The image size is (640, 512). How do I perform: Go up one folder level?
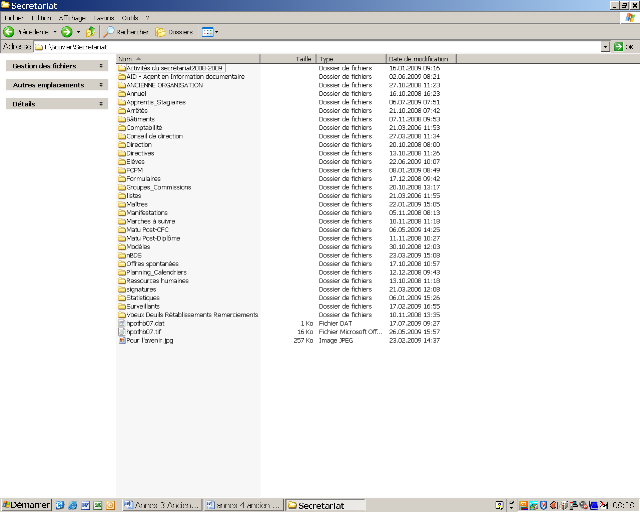coord(91,32)
